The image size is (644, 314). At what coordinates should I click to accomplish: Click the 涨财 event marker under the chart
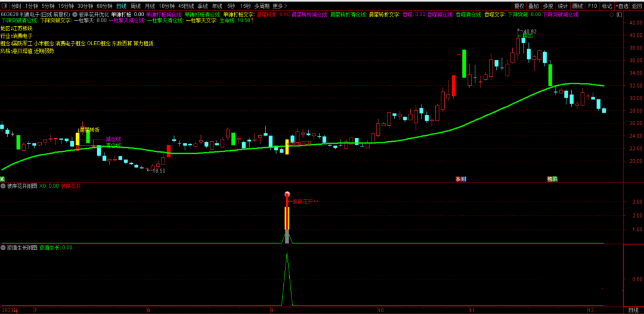(461, 179)
